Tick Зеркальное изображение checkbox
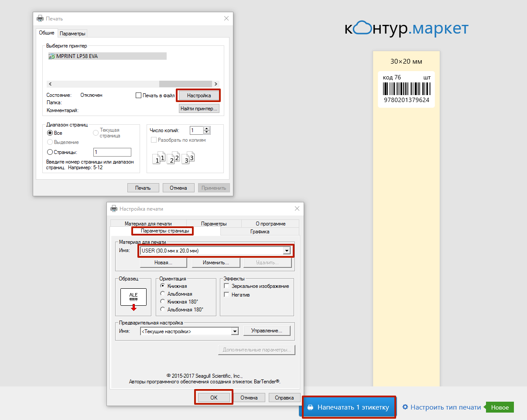Viewport: 527px width, 420px height. (226, 286)
